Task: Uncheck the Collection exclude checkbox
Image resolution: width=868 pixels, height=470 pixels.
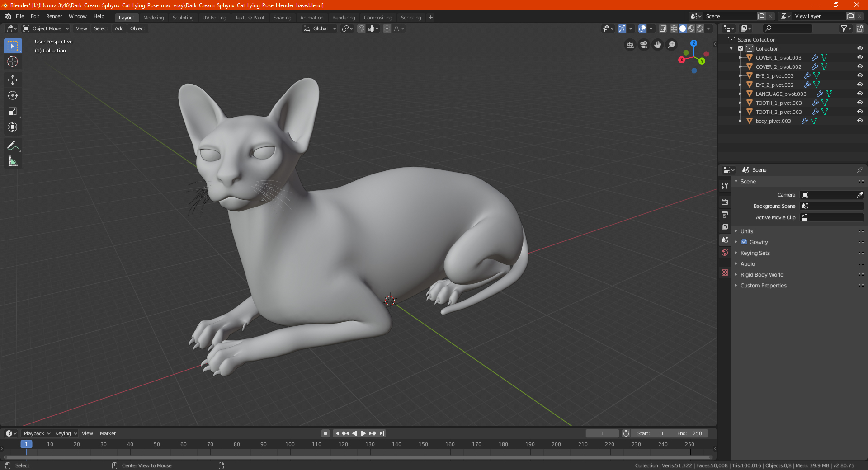Action: 741,48
